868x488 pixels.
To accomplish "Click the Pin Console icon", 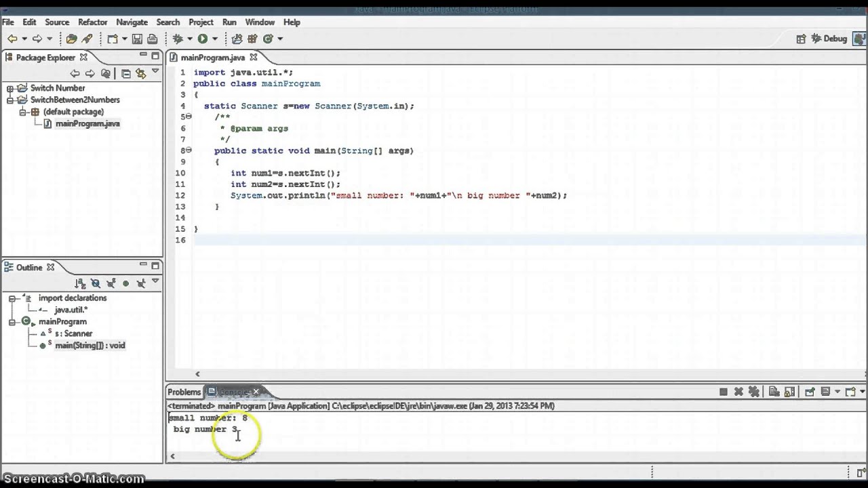I will coord(810,392).
